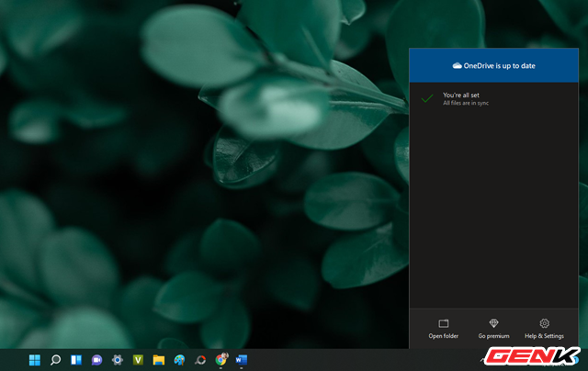This screenshot has height=371, width=588.
Task: Open File Explorer from the taskbar
Action: point(159,360)
